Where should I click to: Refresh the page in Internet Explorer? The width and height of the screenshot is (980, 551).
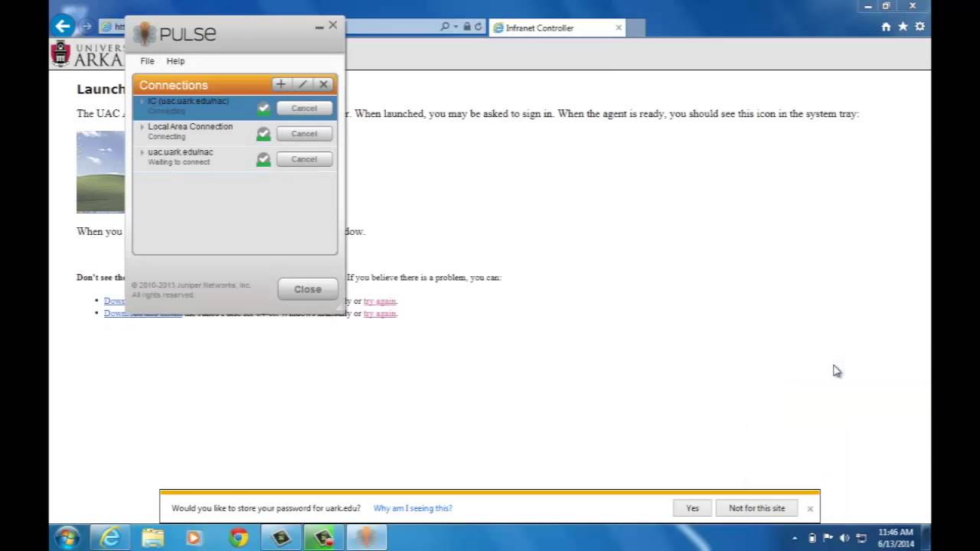(479, 27)
